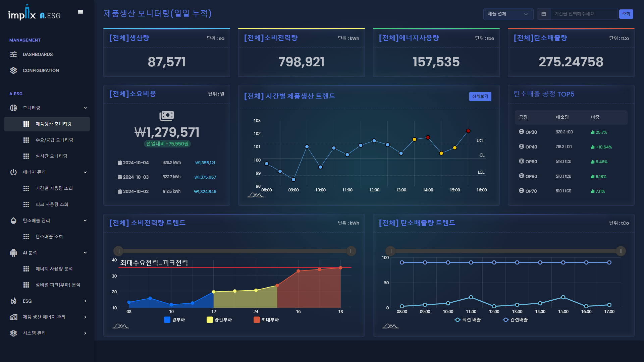Open 실시간 모니터링 menu item
The width and height of the screenshot is (644, 362).
[x=47, y=156]
